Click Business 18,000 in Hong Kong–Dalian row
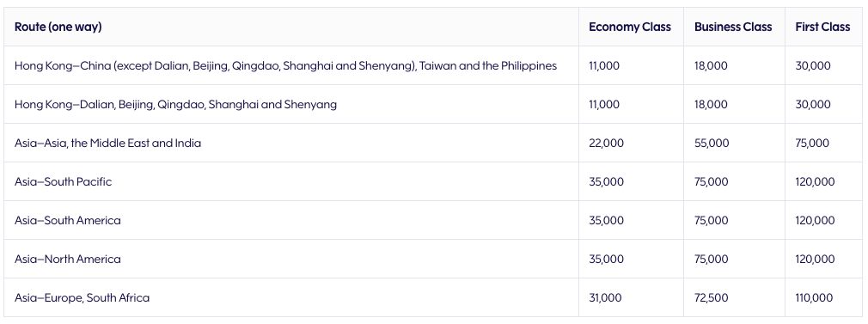Screen dimensions: 868x324 [x=711, y=104]
